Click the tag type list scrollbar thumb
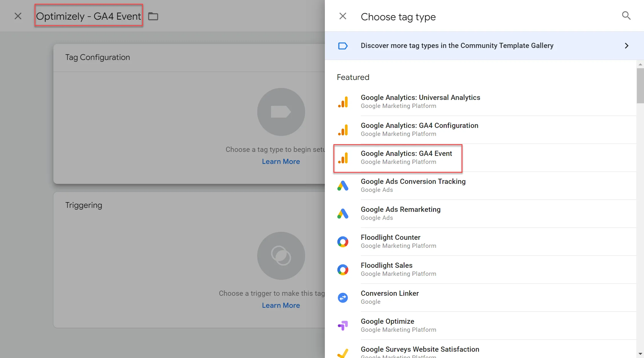This screenshot has height=358, width=644. [640, 86]
